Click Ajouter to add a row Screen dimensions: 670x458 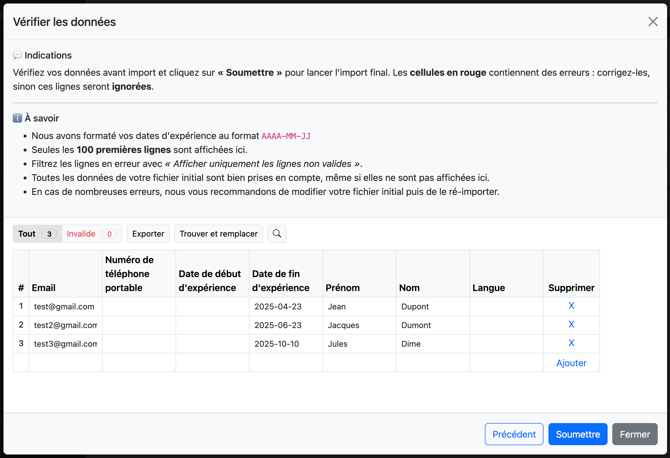coord(571,363)
